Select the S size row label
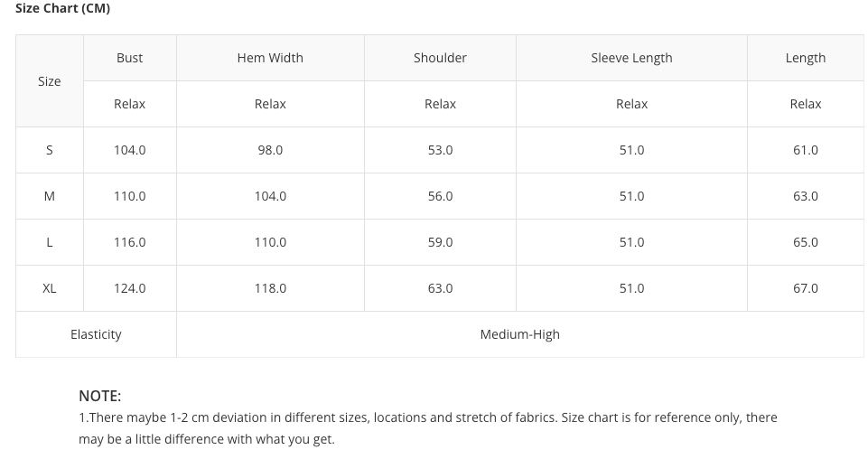The height and width of the screenshot is (459, 868). coord(50,150)
